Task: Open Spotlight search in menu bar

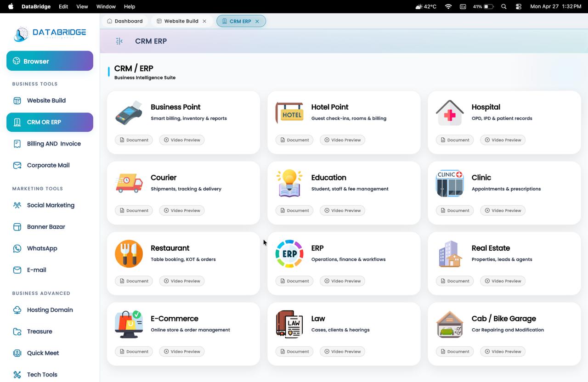Action: (504, 6)
